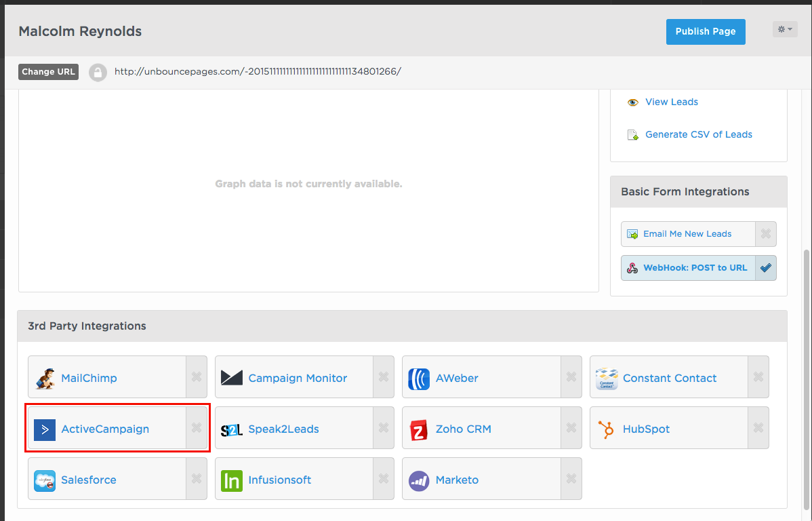This screenshot has height=521, width=812.
Task: Click the HubSpot sprocket icon
Action: click(606, 429)
